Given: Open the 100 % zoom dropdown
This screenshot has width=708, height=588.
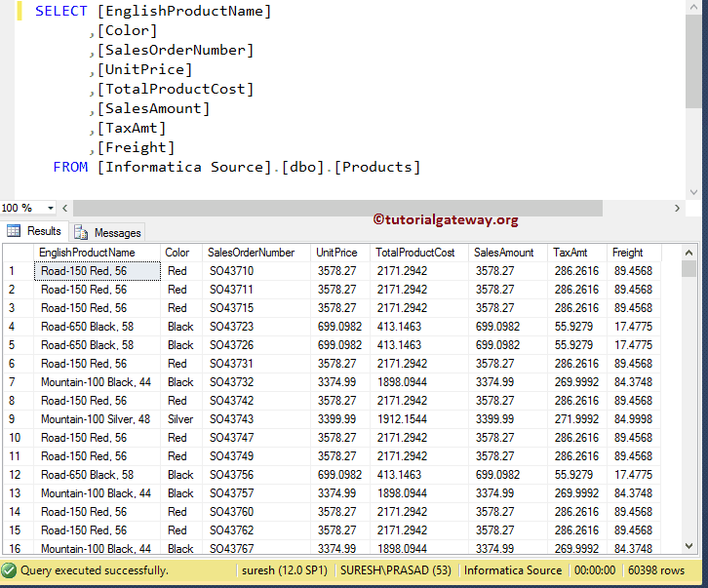Looking at the screenshot, I should 51,209.
